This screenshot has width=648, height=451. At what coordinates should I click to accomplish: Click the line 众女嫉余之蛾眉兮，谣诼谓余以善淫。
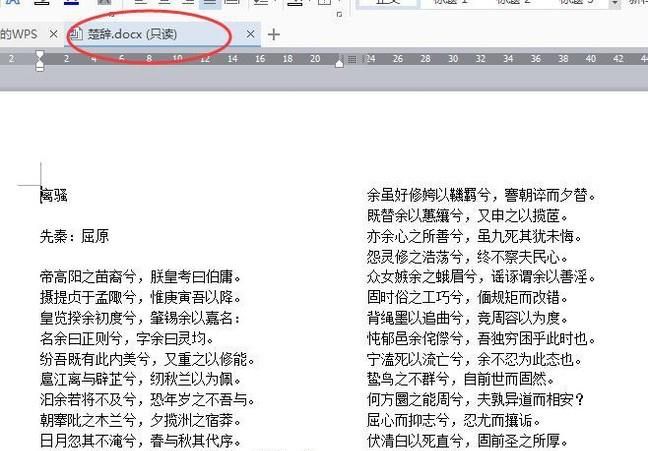[481, 277]
